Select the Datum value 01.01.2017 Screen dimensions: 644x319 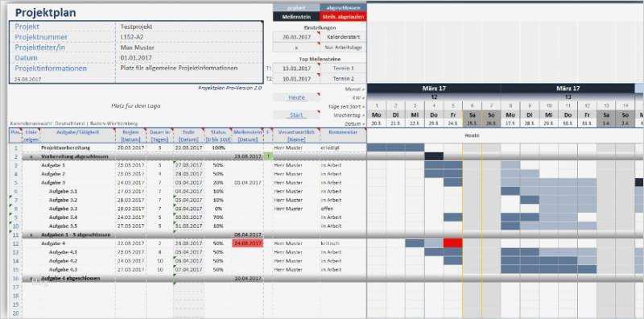[x=136, y=58]
